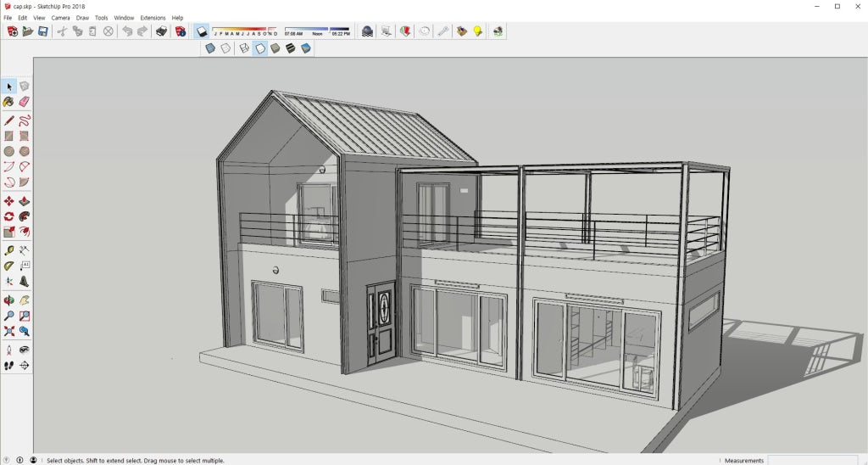The width and height of the screenshot is (868, 465).
Task: Choose the 3-point Arc tool
Action: (8, 182)
